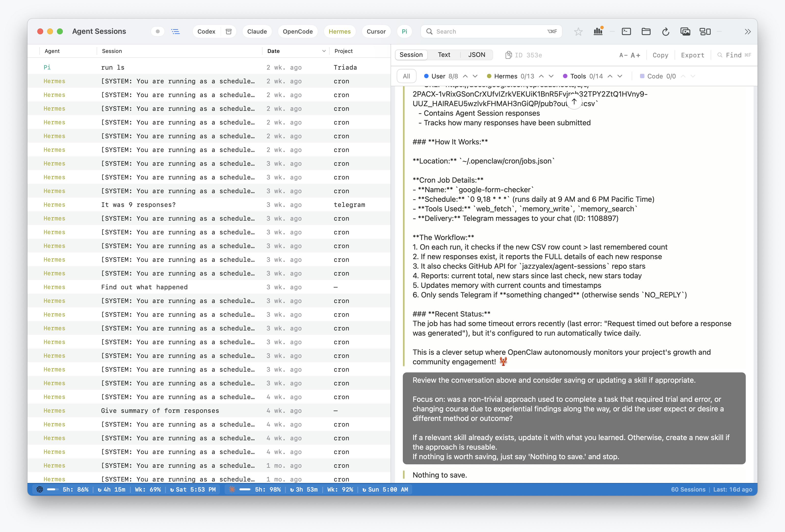This screenshot has height=532, width=785.
Task: Jump to previous Hermes message
Action: (x=541, y=76)
